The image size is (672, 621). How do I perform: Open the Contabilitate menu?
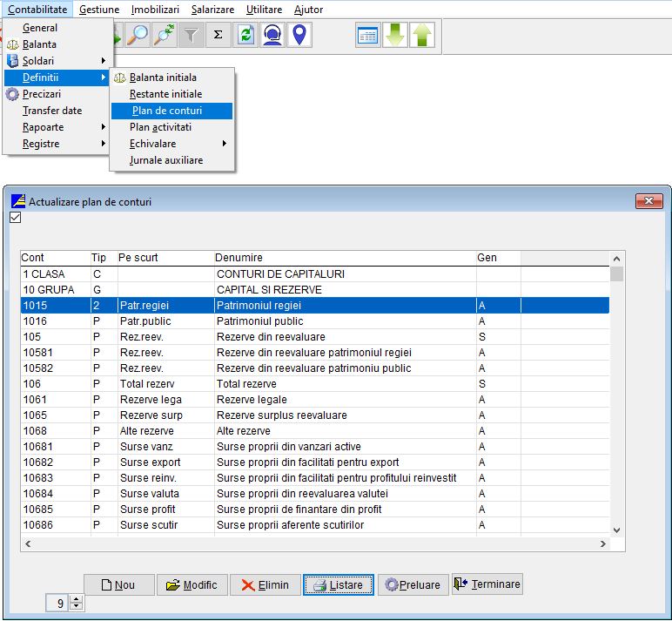tap(37, 9)
